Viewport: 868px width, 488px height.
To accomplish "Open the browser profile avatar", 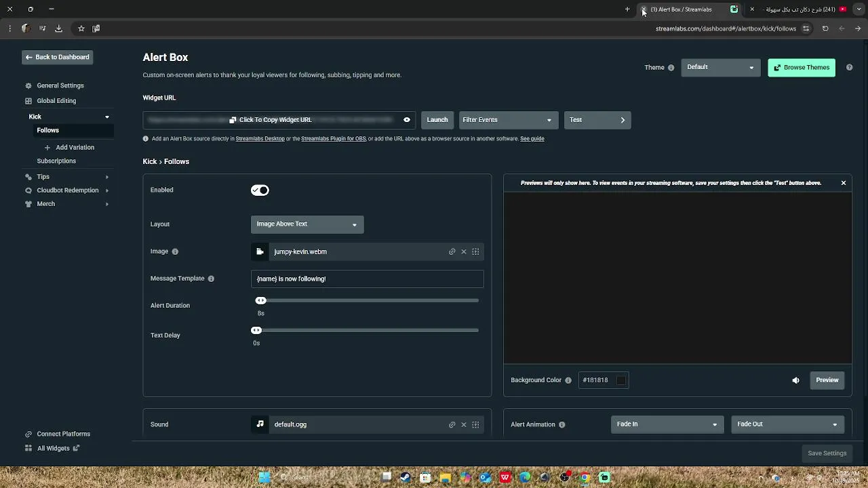I will pos(26,28).
